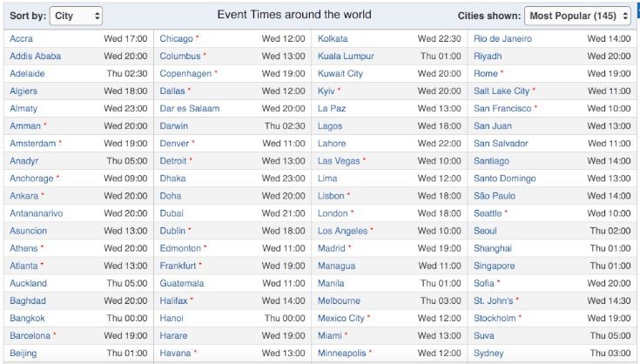This screenshot has height=364, width=640.
Task: Open the Sydney city link
Action: [x=488, y=354]
